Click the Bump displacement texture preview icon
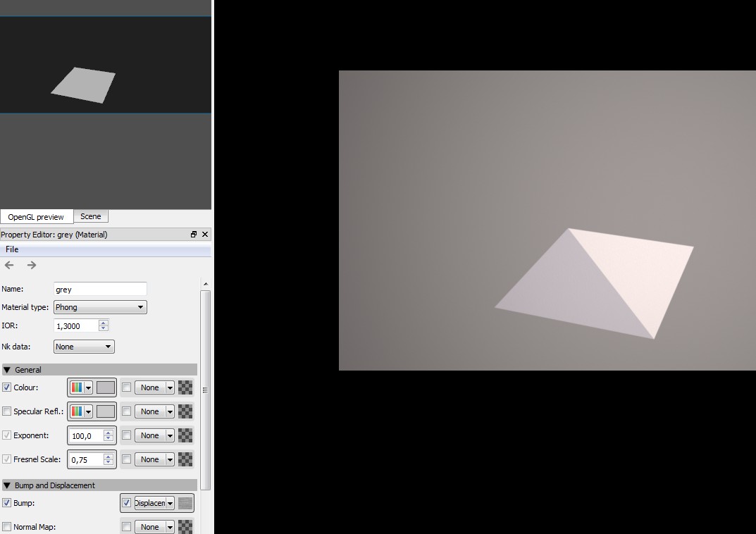The height and width of the screenshot is (534, 756). point(185,503)
